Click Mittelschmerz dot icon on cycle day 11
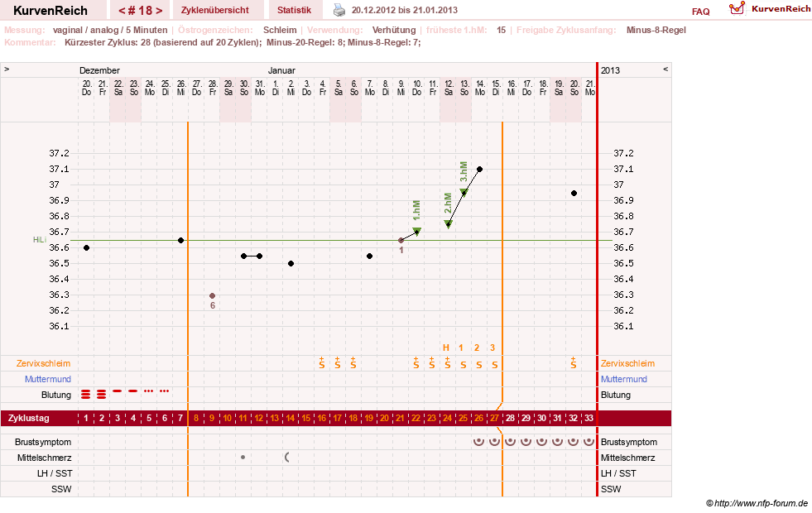This screenshot has height=513, width=812. pos(243,457)
